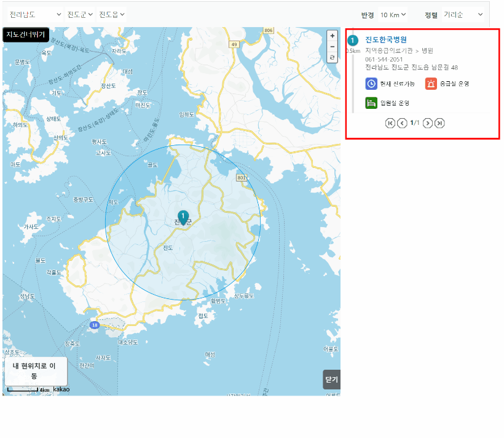Viewport: 504px width, 438px height.
Task: Open the 10 Km radius dropdown
Action: tap(393, 15)
